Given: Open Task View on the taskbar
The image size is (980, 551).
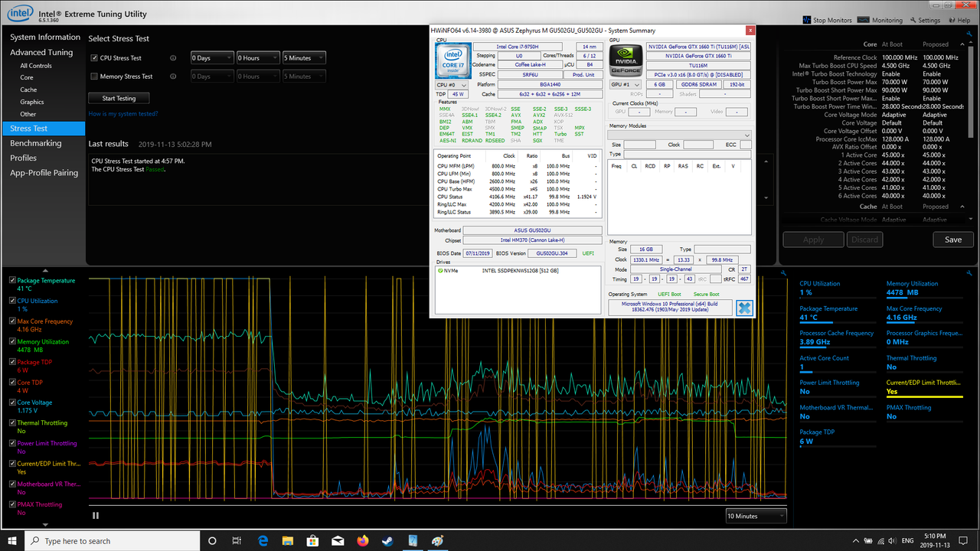Looking at the screenshot, I should 237,541.
